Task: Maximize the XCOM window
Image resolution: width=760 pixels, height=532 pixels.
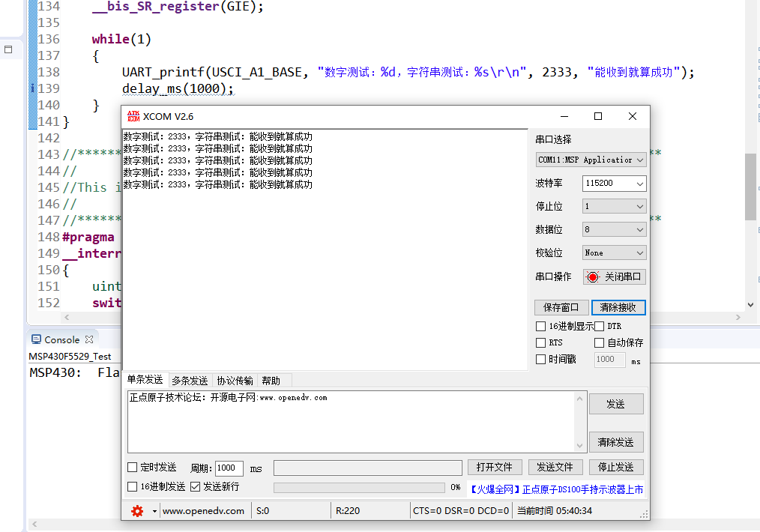Action: pyautogui.click(x=598, y=116)
